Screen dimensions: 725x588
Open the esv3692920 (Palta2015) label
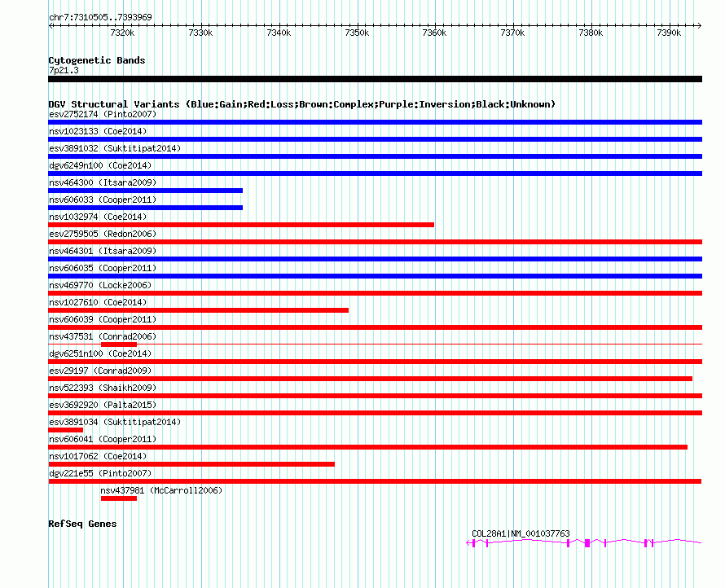[103, 405]
